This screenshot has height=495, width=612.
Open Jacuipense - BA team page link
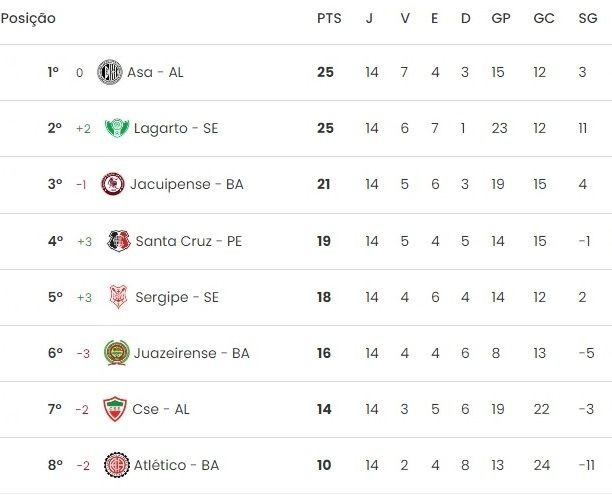(187, 184)
